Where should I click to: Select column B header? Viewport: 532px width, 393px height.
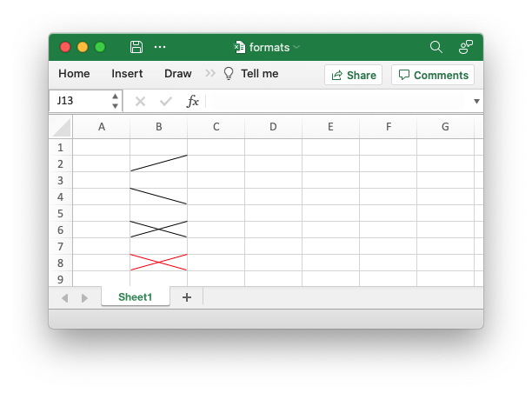pos(159,127)
